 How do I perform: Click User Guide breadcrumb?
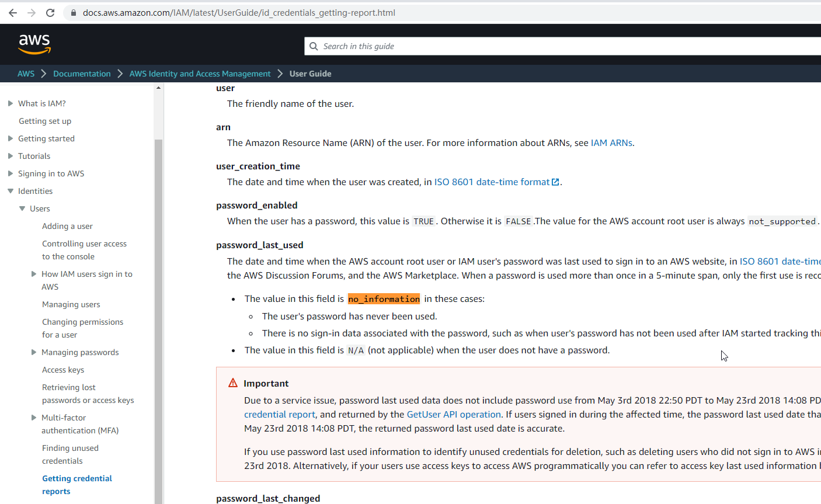[310, 74]
